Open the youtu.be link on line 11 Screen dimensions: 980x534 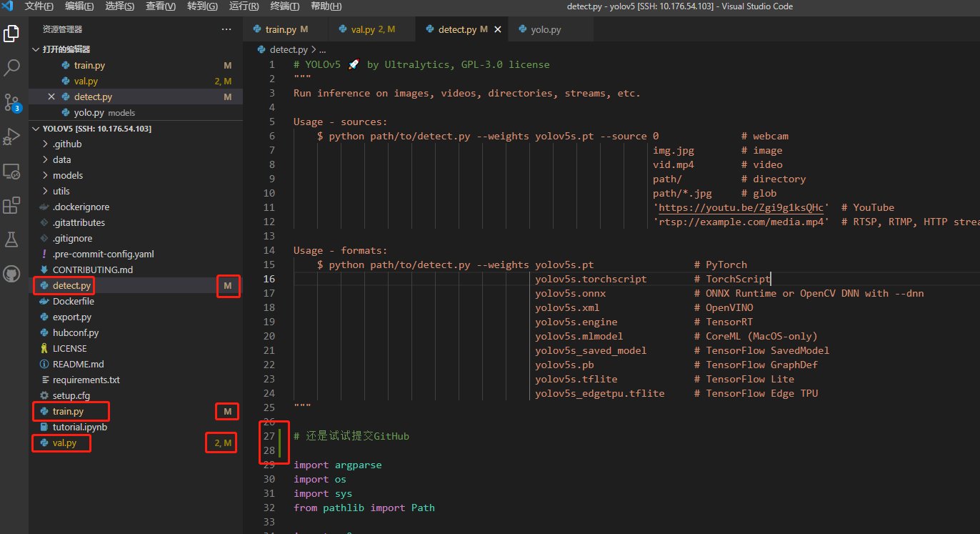click(x=741, y=207)
